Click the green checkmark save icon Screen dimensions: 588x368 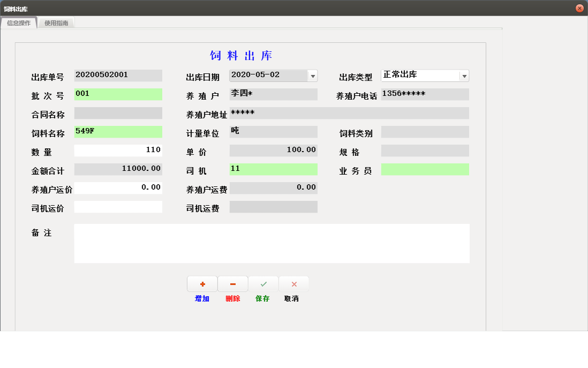click(x=263, y=284)
